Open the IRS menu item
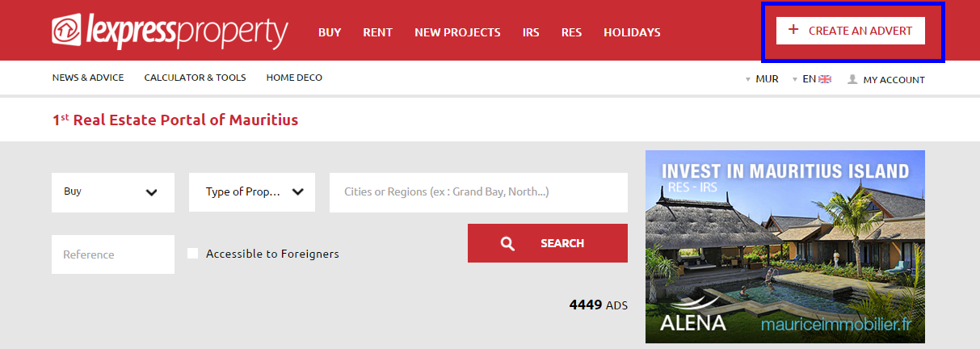 click(531, 32)
